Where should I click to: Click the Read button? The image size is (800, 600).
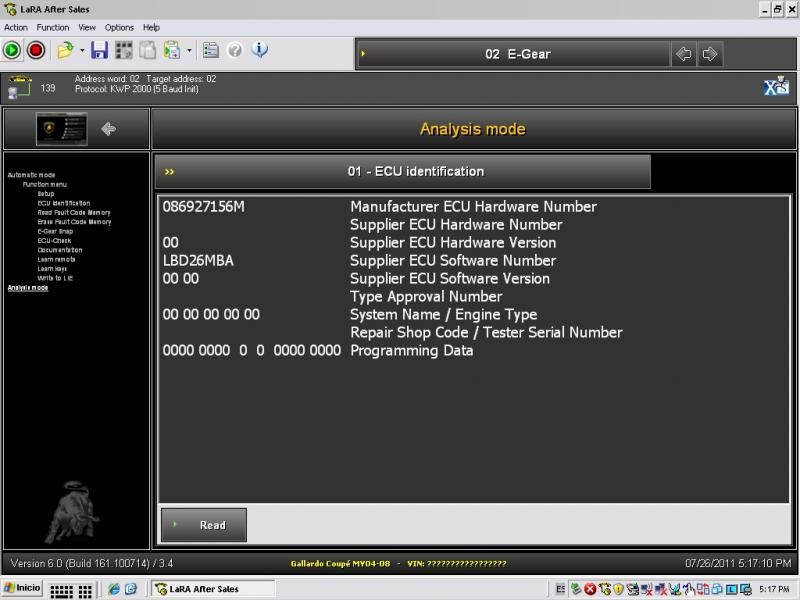[204, 524]
